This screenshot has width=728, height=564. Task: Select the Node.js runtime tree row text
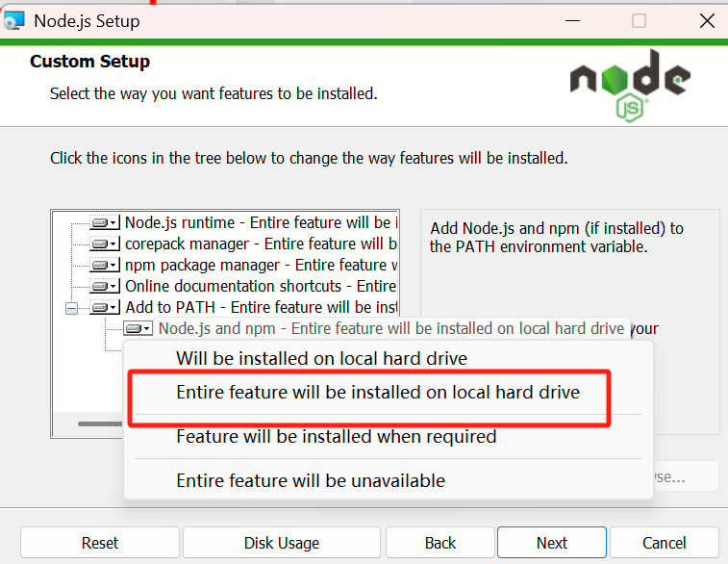tap(262, 222)
